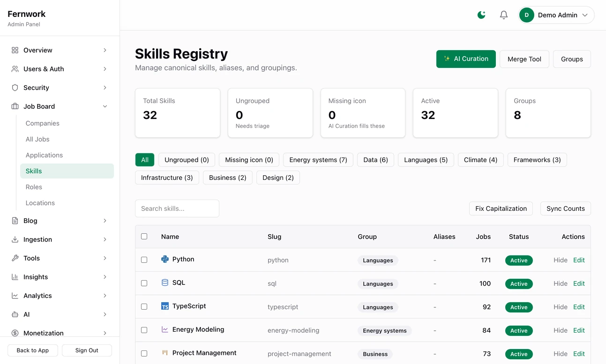Check the SQL row checkbox
This screenshot has height=364, width=606.
(144, 283)
